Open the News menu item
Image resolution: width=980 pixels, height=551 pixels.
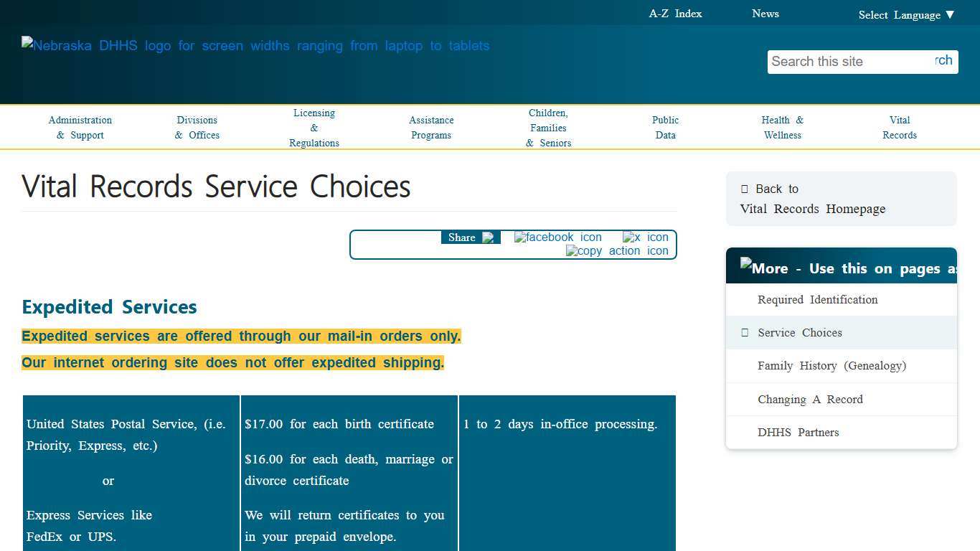(765, 13)
